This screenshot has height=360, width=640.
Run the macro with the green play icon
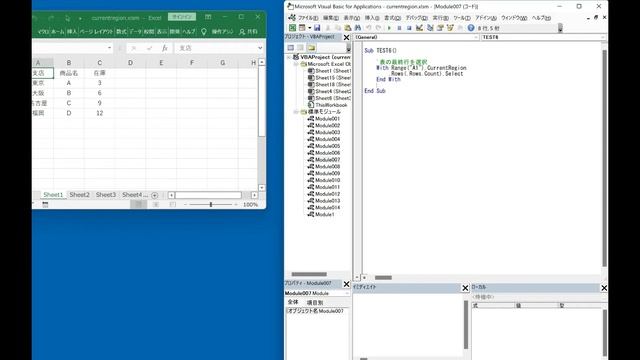coord(389,28)
